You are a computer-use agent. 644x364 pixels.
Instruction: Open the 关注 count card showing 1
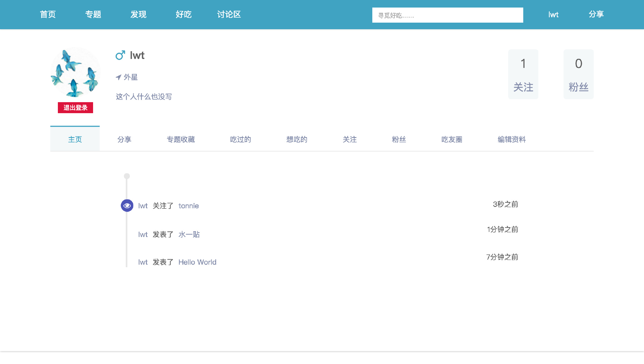pos(523,74)
